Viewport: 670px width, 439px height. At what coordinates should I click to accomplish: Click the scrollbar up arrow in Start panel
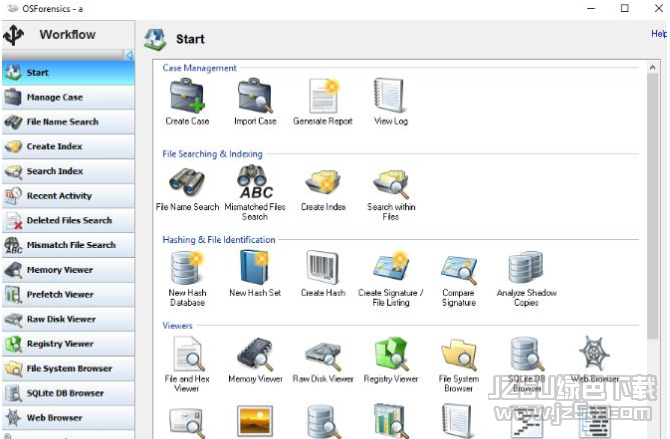pos(652,68)
